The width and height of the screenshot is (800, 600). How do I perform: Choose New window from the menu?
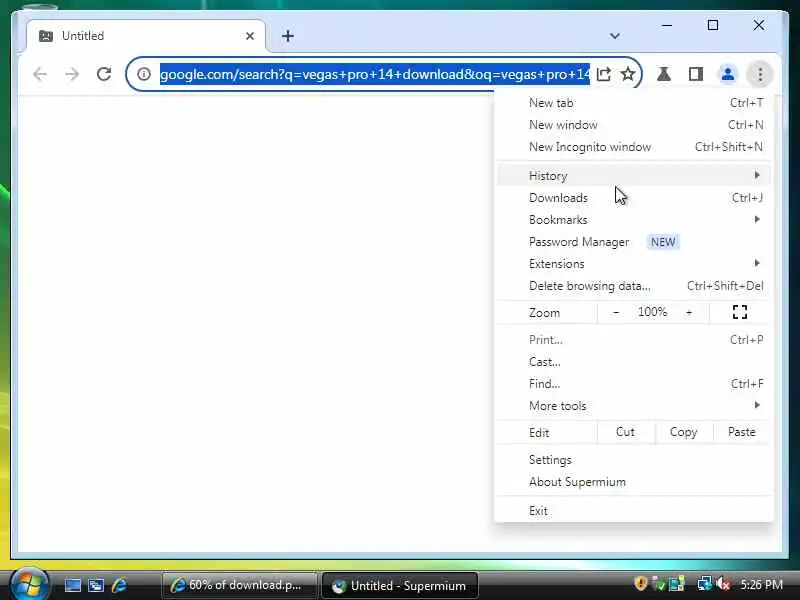[x=633, y=125]
